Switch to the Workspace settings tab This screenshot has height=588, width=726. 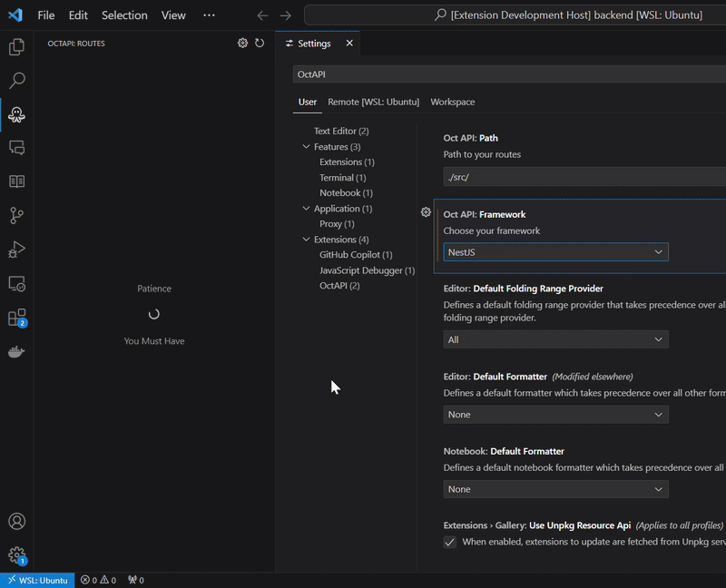click(x=452, y=102)
